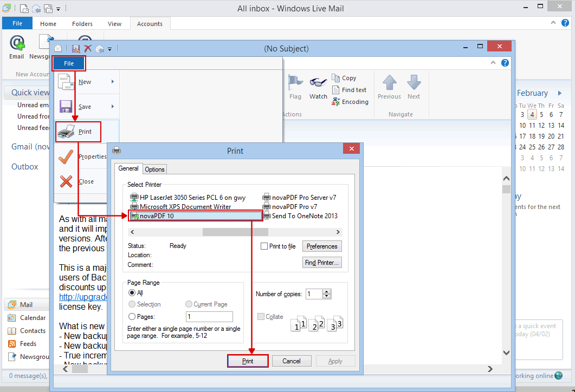This screenshot has width=575, height=392.
Task: Click the Print button in dialog
Action: 248,361
